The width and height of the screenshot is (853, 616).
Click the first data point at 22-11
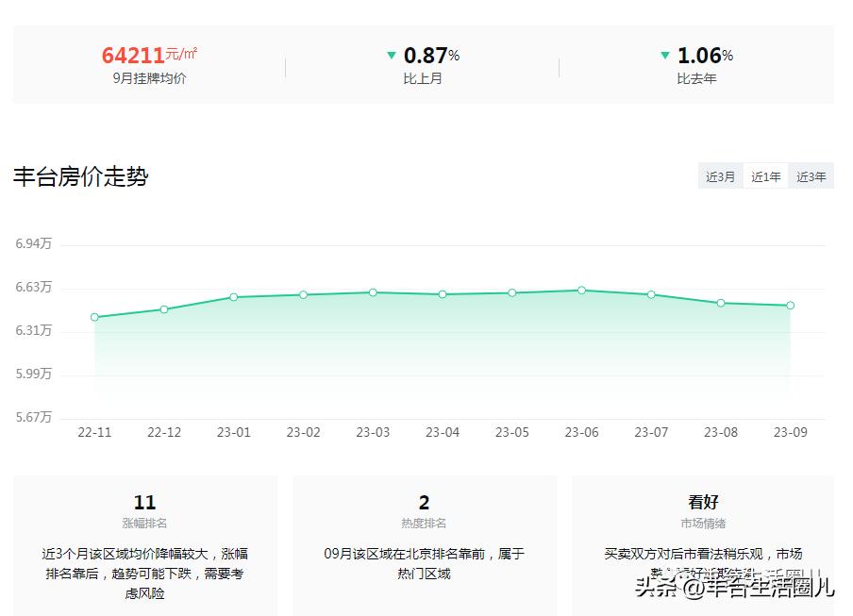[93, 317]
